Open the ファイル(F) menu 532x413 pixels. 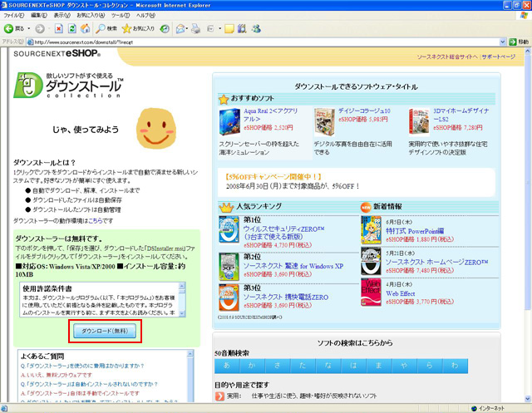pyautogui.click(x=13, y=15)
